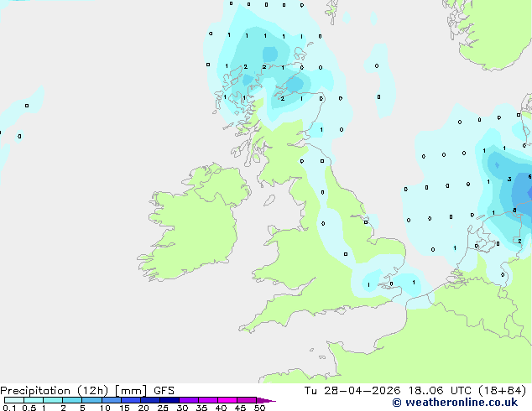This screenshot has height=411, width=532.
Task: Click the '25' legend scale label
Action: [163, 408]
